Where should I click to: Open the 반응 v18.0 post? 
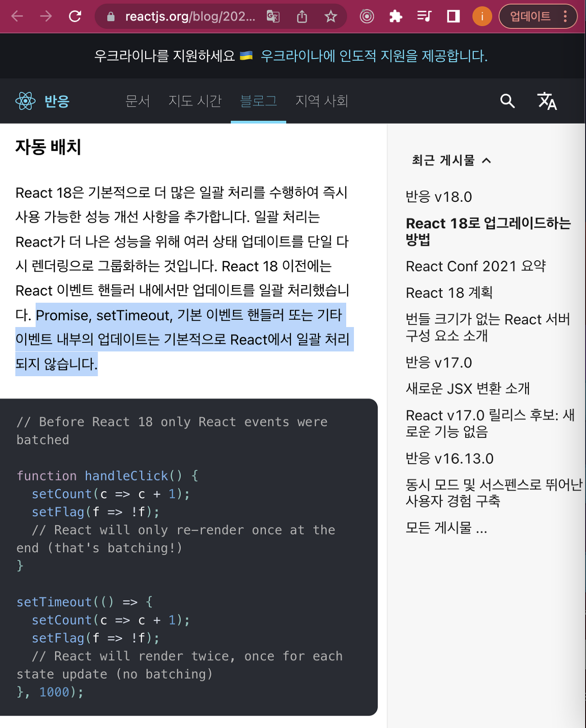tap(439, 197)
